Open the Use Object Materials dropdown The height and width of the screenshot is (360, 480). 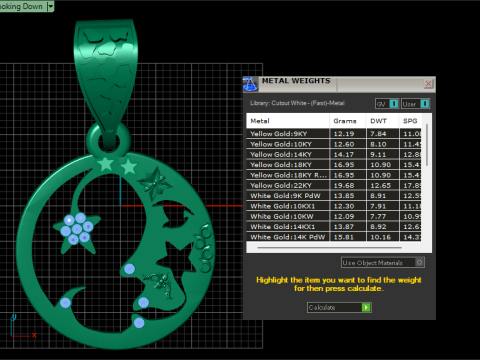point(383,263)
